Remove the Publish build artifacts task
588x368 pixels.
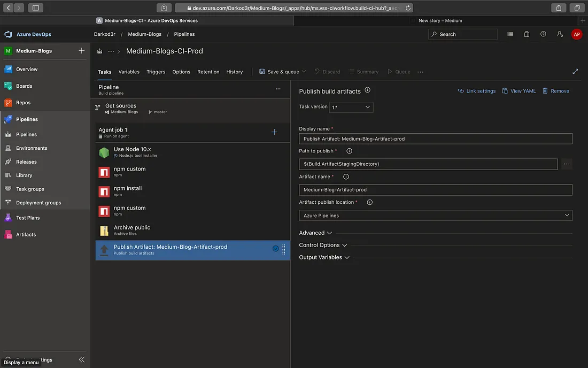pyautogui.click(x=555, y=91)
